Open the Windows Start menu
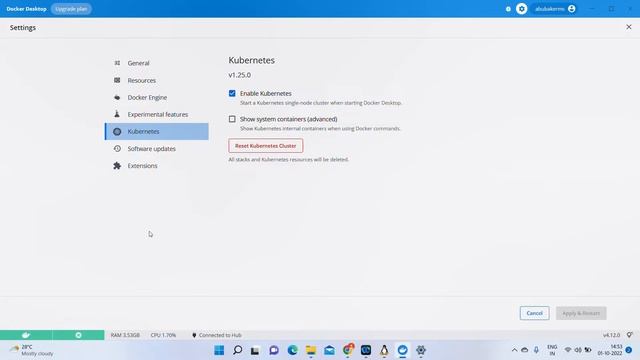The height and width of the screenshot is (360, 640). coord(219,350)
